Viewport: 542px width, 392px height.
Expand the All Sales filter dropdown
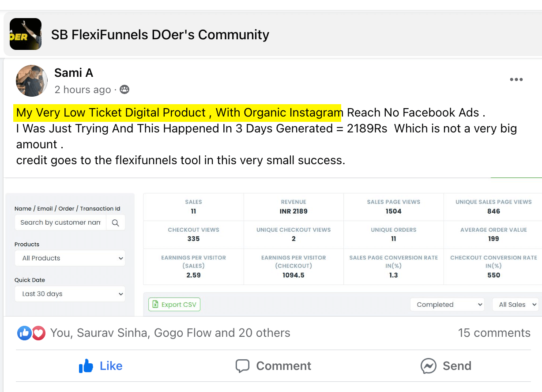coord(516,305)
